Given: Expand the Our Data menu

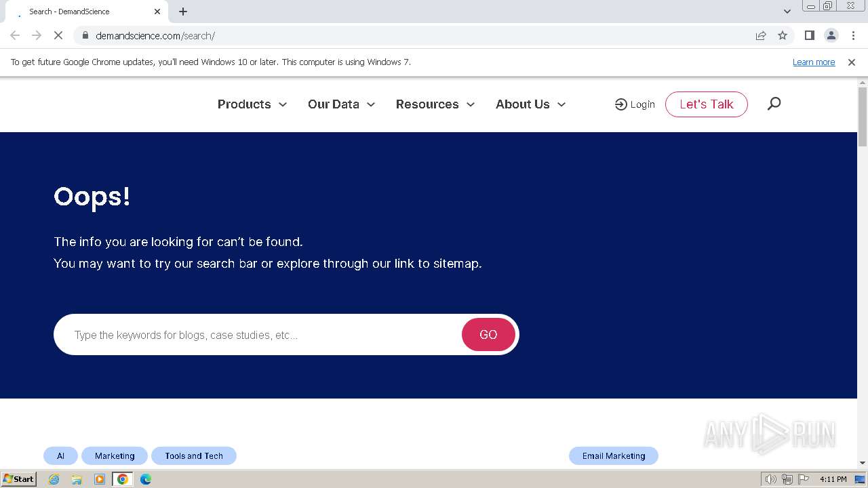Looking at the screenshot, I should point(341,104).
